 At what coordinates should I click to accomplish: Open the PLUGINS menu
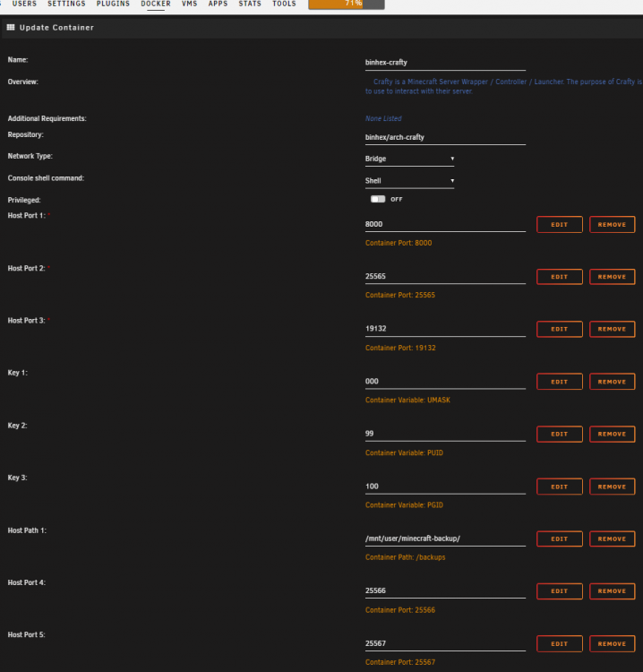[113, 4]
